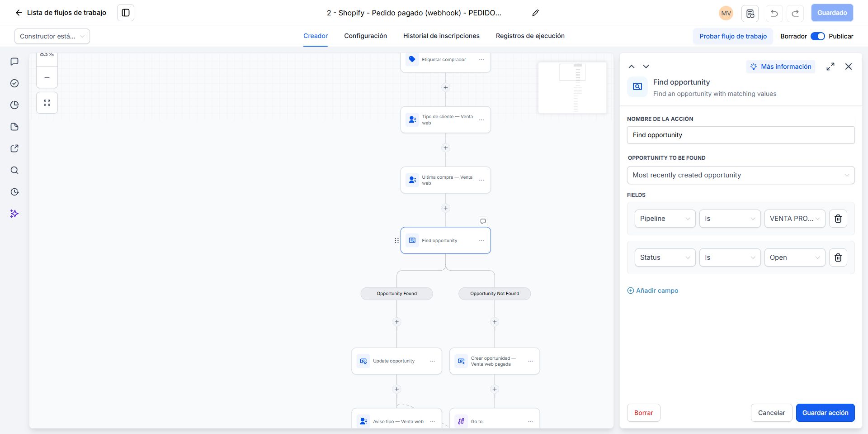Open the history clock sidebar icon
868x434 pixels.
(14, 192)
